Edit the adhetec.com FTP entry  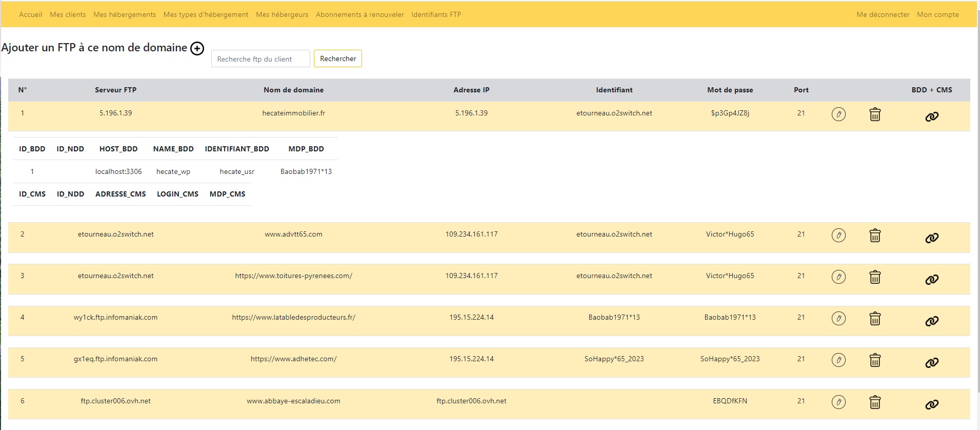(838, 360)
